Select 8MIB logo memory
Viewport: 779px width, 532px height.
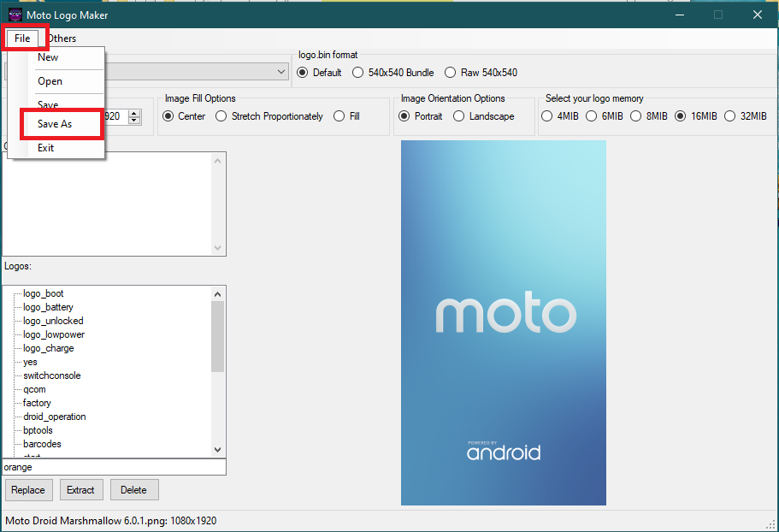click(649, 116)
